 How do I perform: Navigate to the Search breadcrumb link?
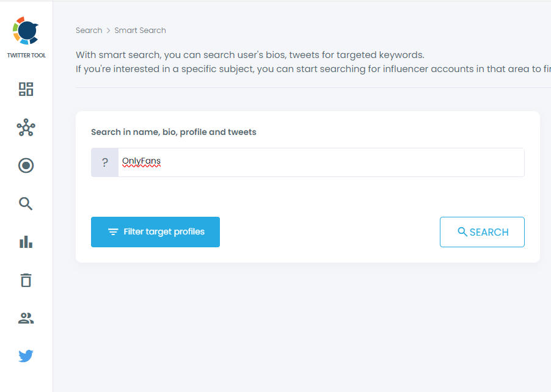[89, 30]
